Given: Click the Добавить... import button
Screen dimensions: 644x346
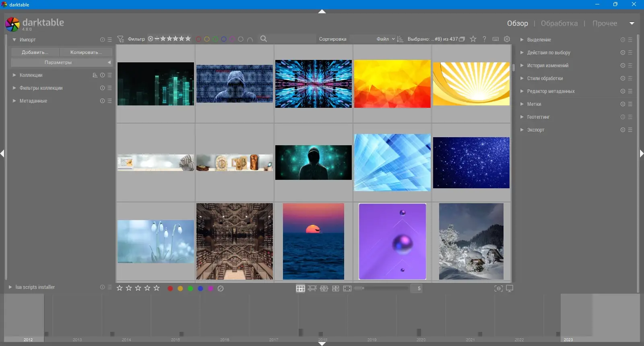Looking at the screenshot, I should (35, 52).
